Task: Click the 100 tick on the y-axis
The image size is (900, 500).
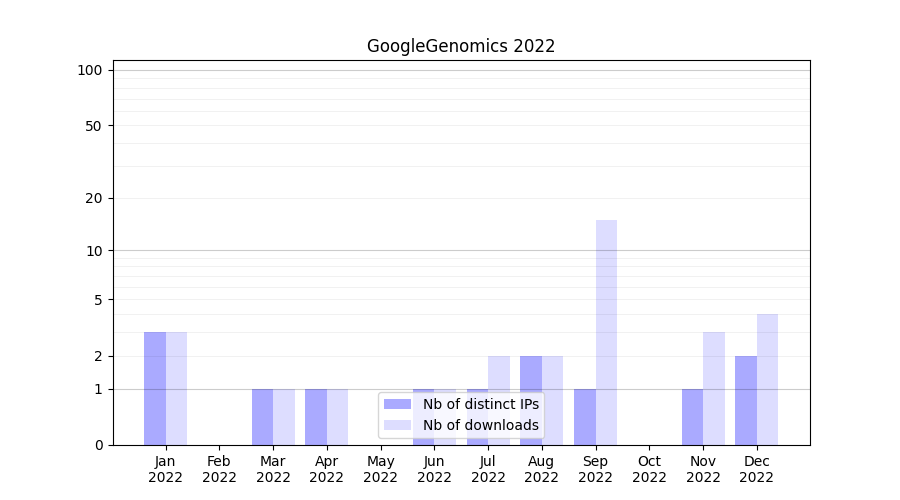Action: [x=90, y=70]
